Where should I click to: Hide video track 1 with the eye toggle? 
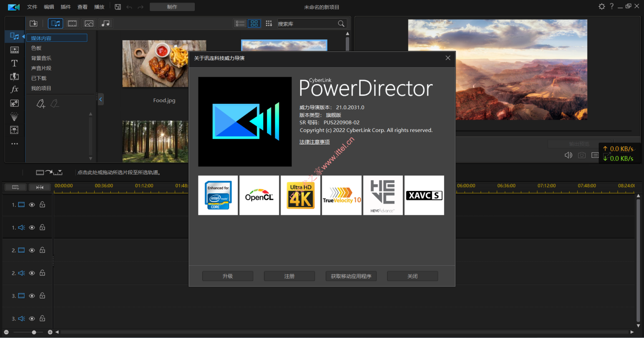click(x=31, y=204)
